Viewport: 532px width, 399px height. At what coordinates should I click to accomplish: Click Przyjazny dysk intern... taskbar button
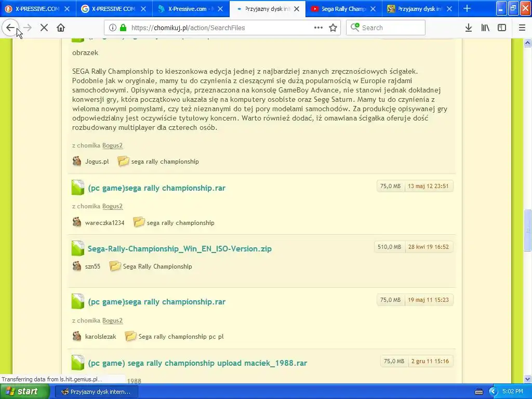click(x=96, y=392)
